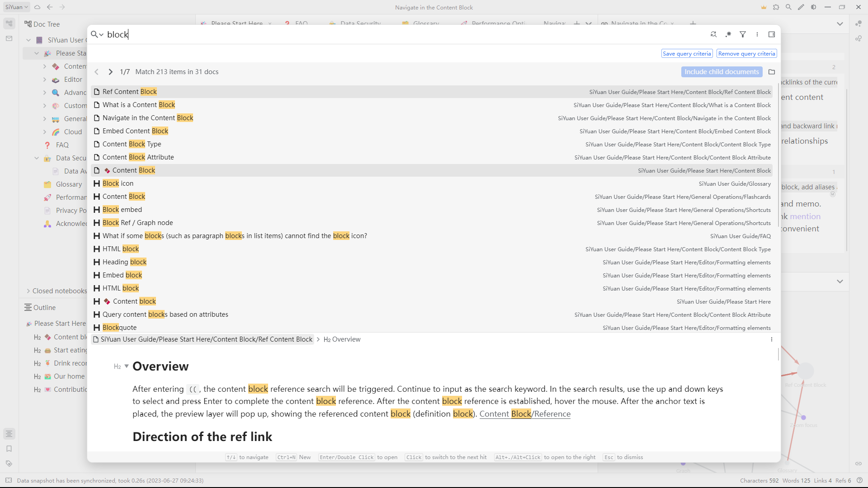Viewport: 868px width, 488px height.
Task: Click the save query criteria button
Action: [687, 54]
